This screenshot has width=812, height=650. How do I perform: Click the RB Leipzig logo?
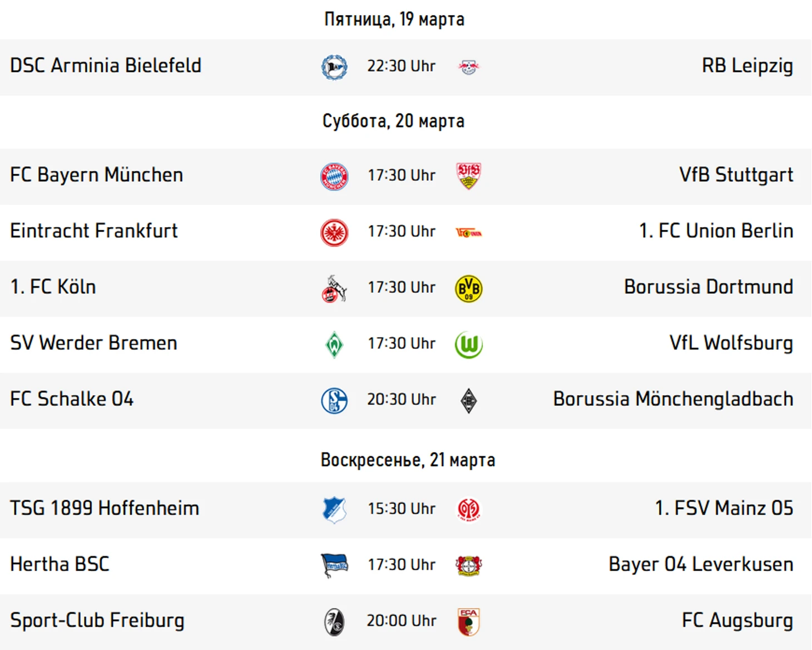tap(468, 67)
